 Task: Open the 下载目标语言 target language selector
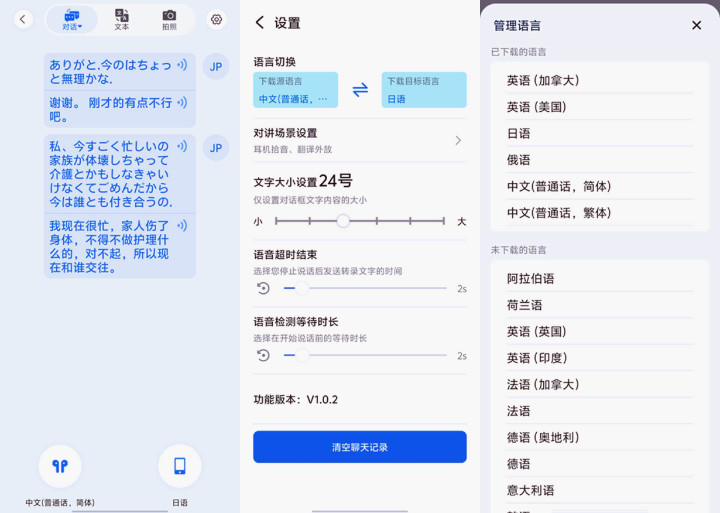coord(424,90)
